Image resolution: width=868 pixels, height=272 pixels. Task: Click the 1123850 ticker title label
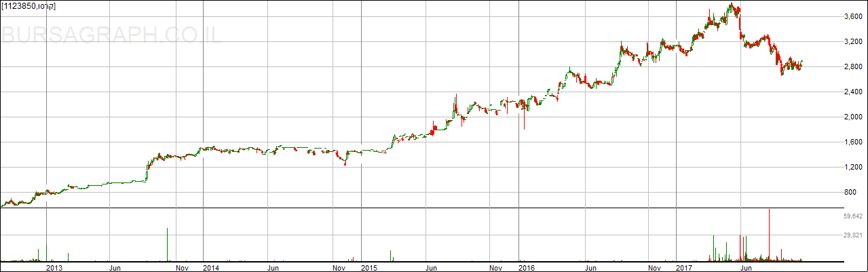click(x=29, y=6)
